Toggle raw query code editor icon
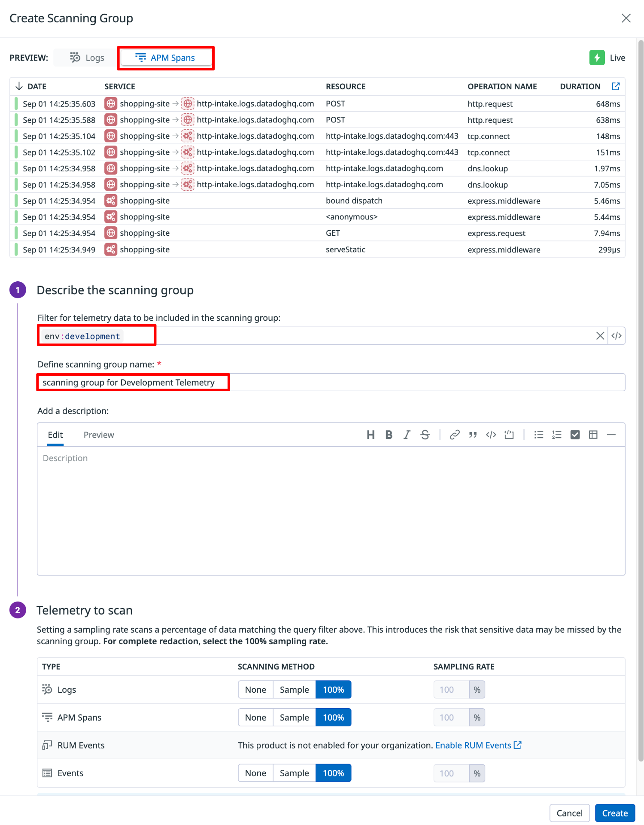644x825 pixels. (x=617, y=336)
